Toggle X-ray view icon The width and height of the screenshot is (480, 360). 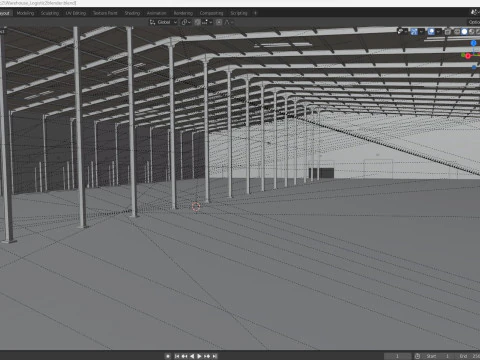click(x=448, y=31)
